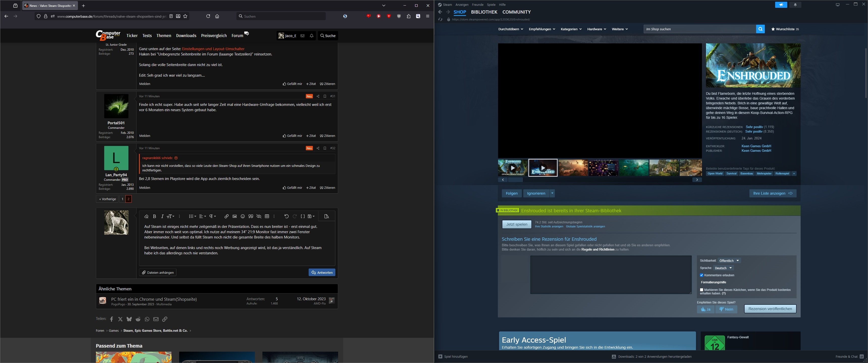868x363 pixels.
Task: Check the product received for free checkbox
Action: 701,290
